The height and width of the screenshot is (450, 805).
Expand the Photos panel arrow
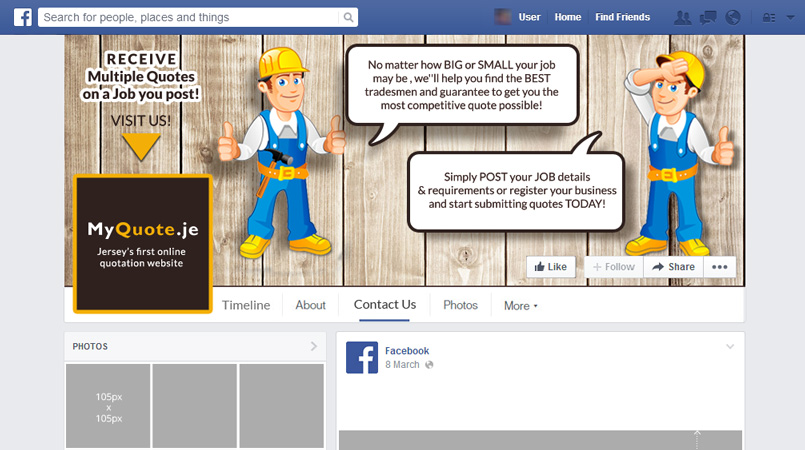pos(314,347)
